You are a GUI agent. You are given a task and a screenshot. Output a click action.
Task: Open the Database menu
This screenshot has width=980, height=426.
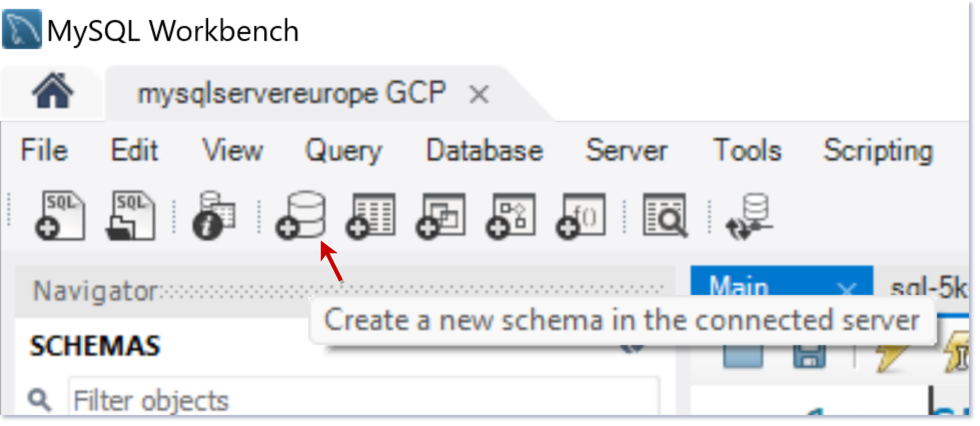point(485,150)
